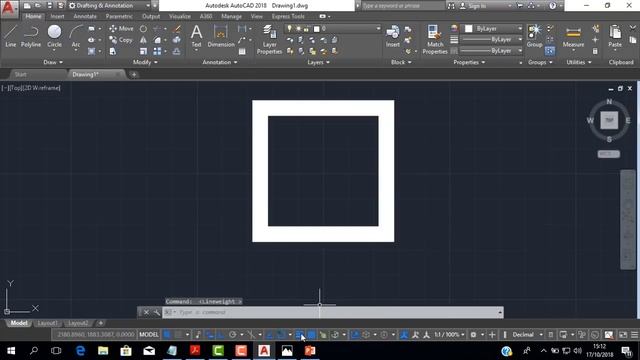
Task: Click the ViewCube TOP face
Action: (609, 120)
